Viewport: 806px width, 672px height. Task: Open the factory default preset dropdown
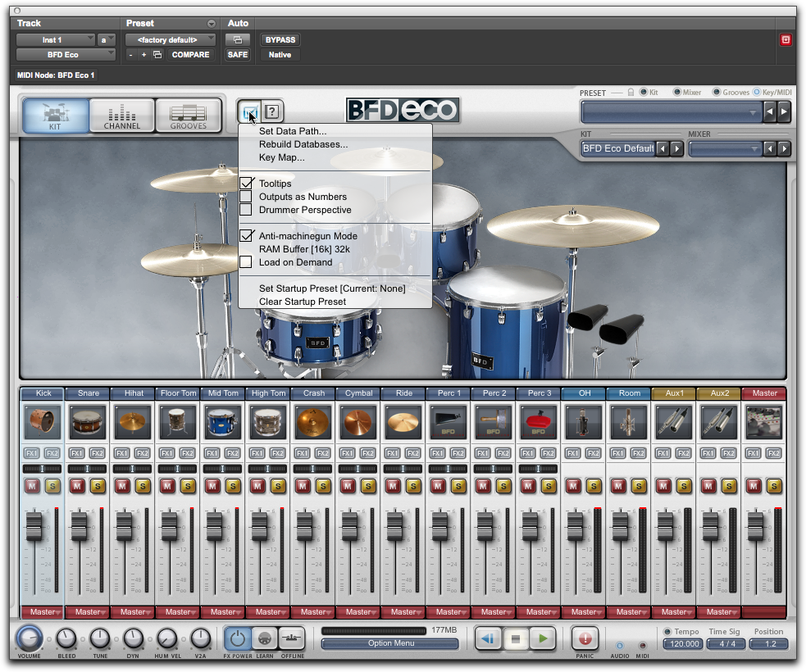[x=171, y=40]
